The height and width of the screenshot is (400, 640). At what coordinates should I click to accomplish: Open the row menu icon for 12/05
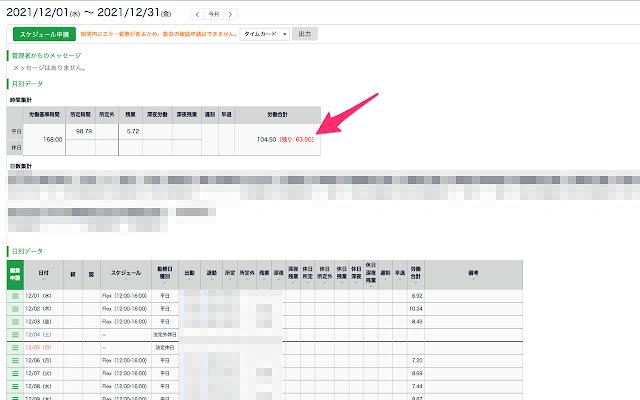[x=15, y=348]
